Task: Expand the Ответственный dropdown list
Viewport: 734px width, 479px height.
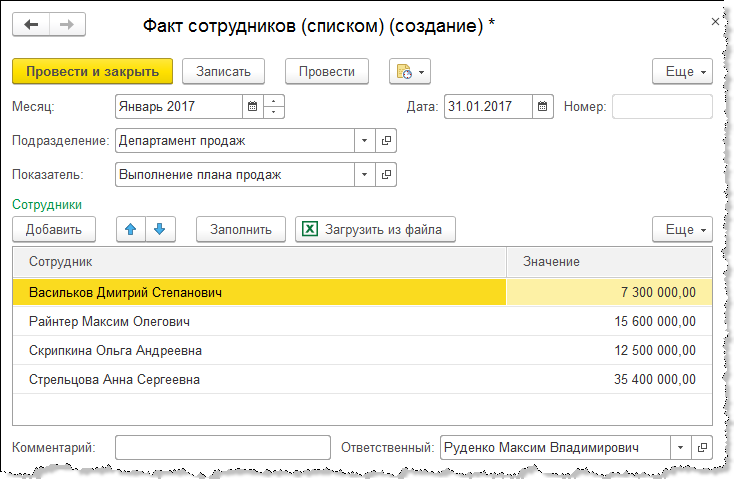Action: click(x=681, y=447)
